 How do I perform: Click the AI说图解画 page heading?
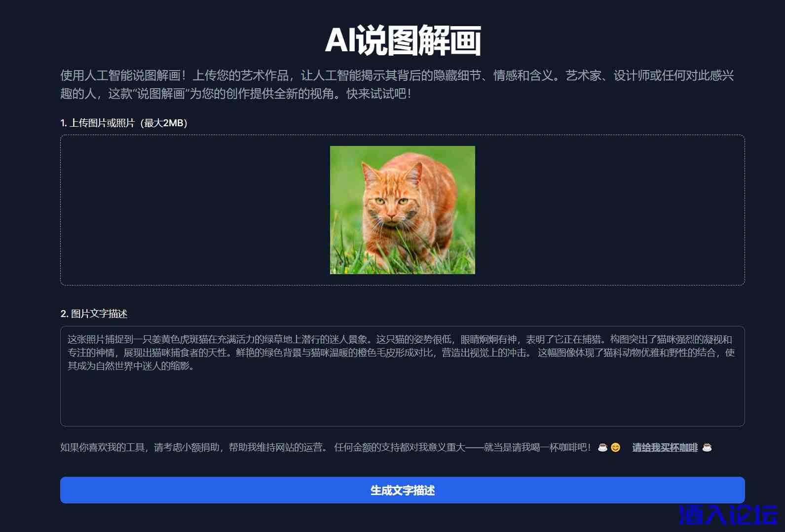point(403,40)
